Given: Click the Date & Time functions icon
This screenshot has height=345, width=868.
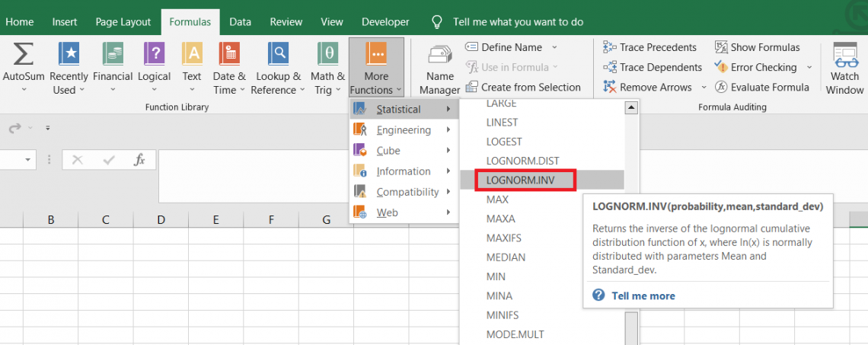Looking at the screenshot, I should point(229,55).
